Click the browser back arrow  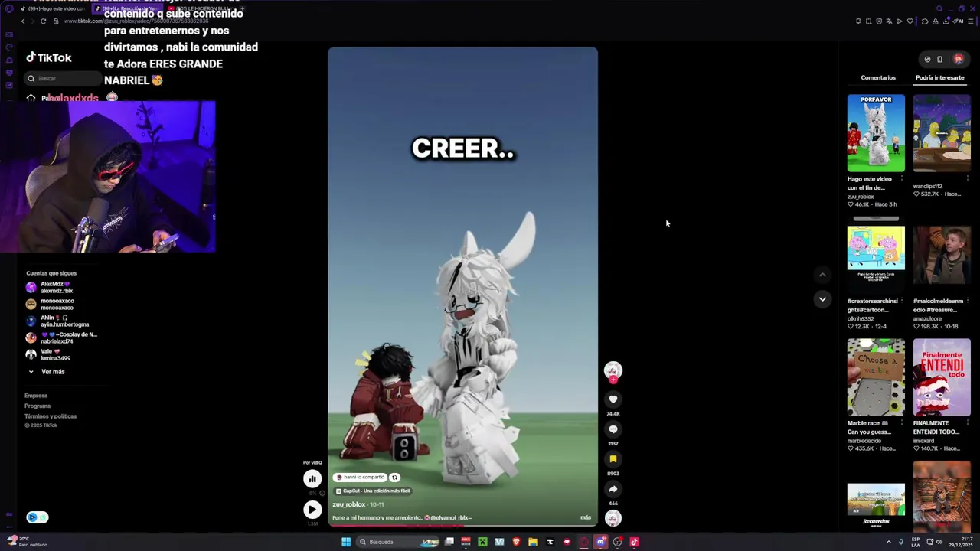pyautogui.click(x=22, y=21)
